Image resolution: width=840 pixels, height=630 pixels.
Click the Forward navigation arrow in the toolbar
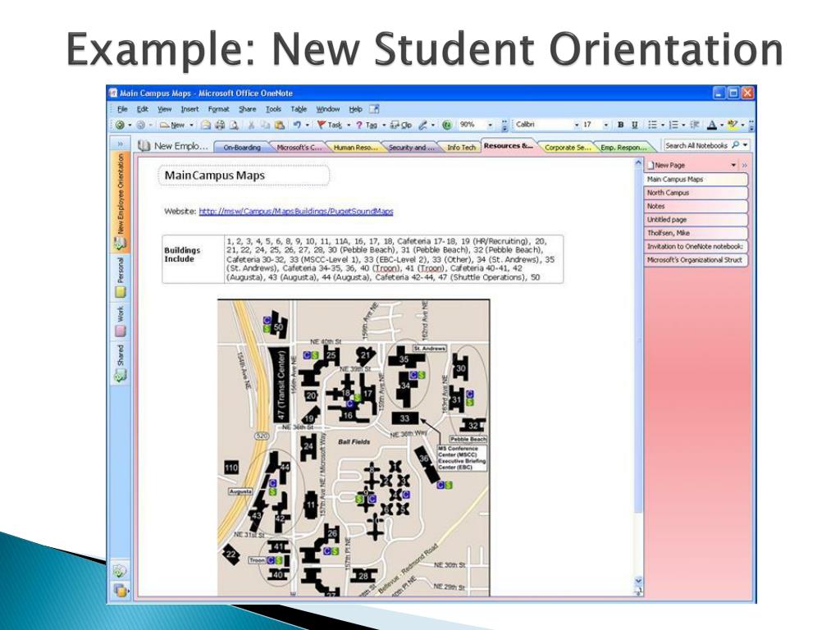[x=141, y=125]
